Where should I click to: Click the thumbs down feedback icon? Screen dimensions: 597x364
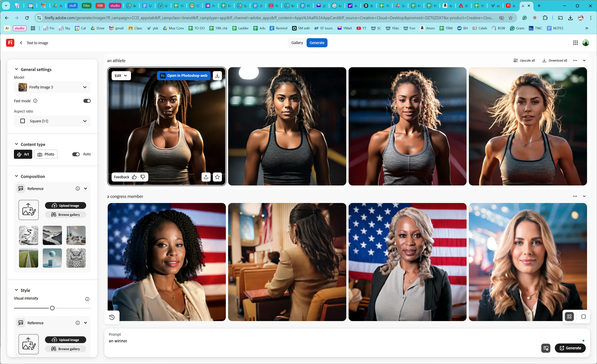(143, 177)
